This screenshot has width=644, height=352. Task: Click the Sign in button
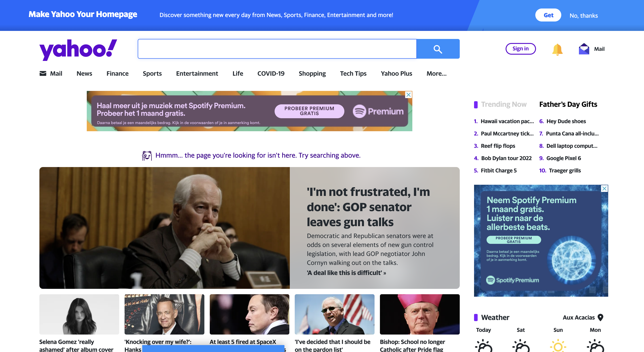click(521, 49)
